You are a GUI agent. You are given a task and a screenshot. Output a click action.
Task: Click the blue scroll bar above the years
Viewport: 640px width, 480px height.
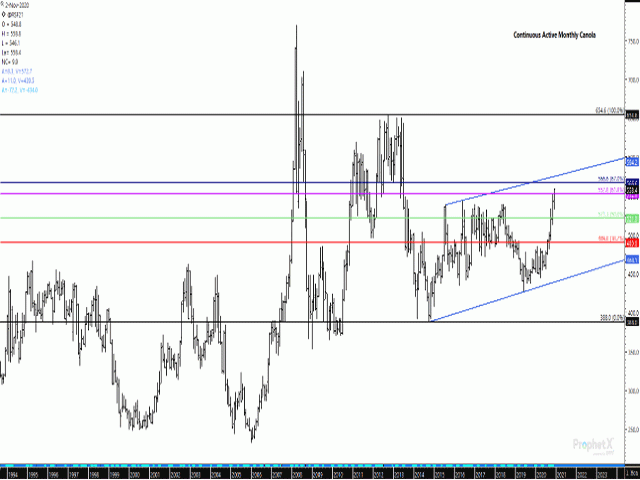(312, 466)
